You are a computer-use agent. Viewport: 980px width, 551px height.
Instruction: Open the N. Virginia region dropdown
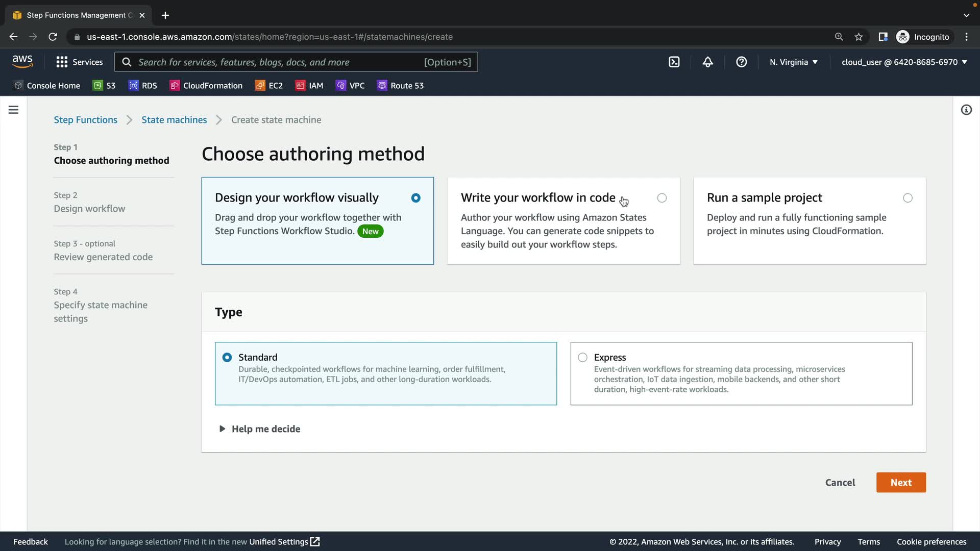click(794, 62)
